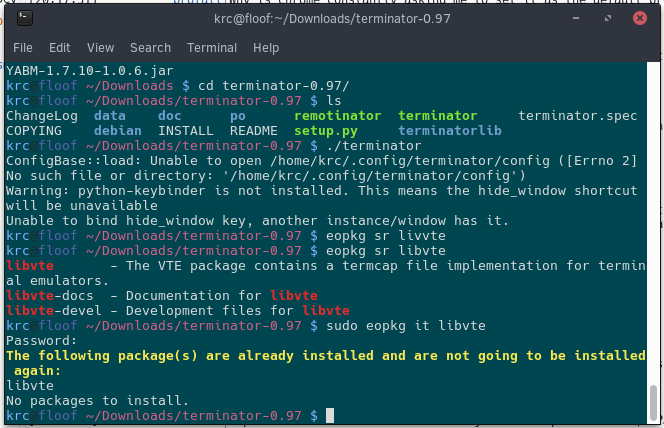Click the window title krc@floof:~/Downloads/terminator-0.97
This screenshot has width=664, height=428.
click(x=332, y=19)
